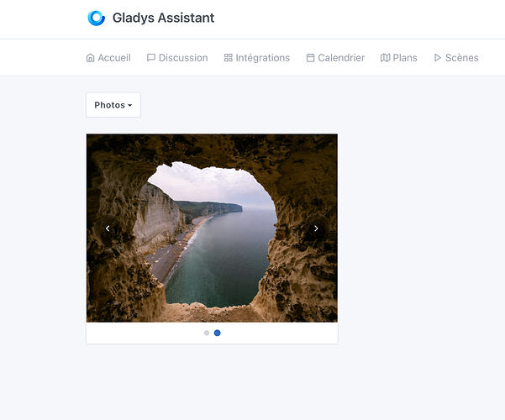
Task: Show the next photo with right arrow
Action: 316,228
